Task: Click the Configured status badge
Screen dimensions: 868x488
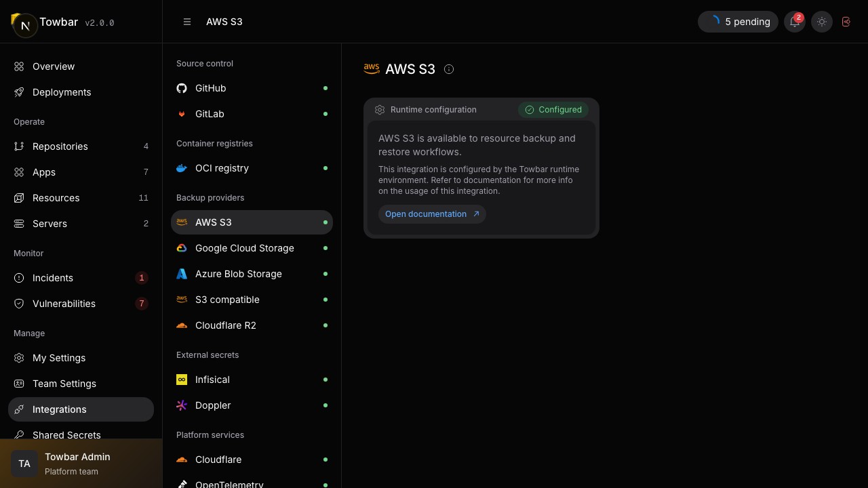Action: click(553, 110)
